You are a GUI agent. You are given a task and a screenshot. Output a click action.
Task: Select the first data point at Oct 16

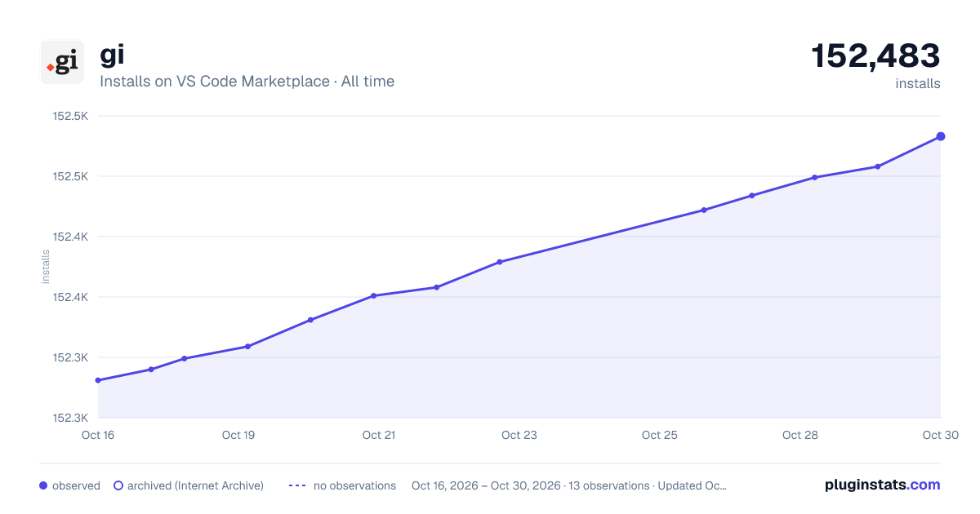[x=98, y=380]
